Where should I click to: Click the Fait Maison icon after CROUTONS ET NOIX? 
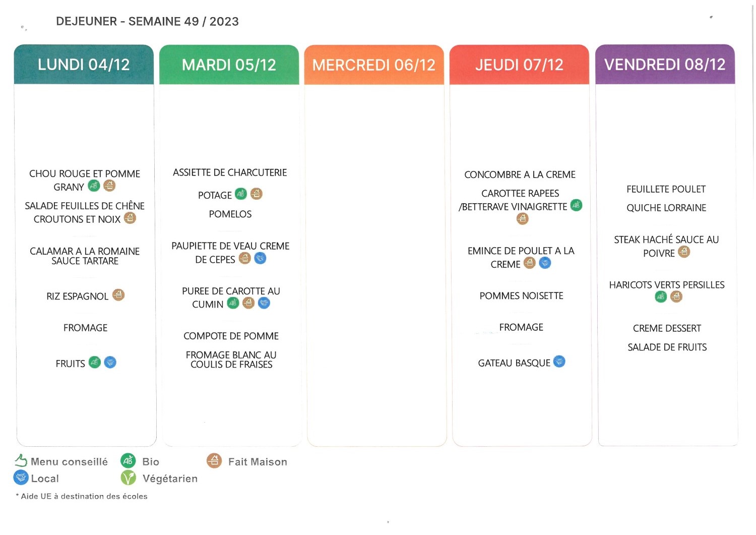(130, 218)
